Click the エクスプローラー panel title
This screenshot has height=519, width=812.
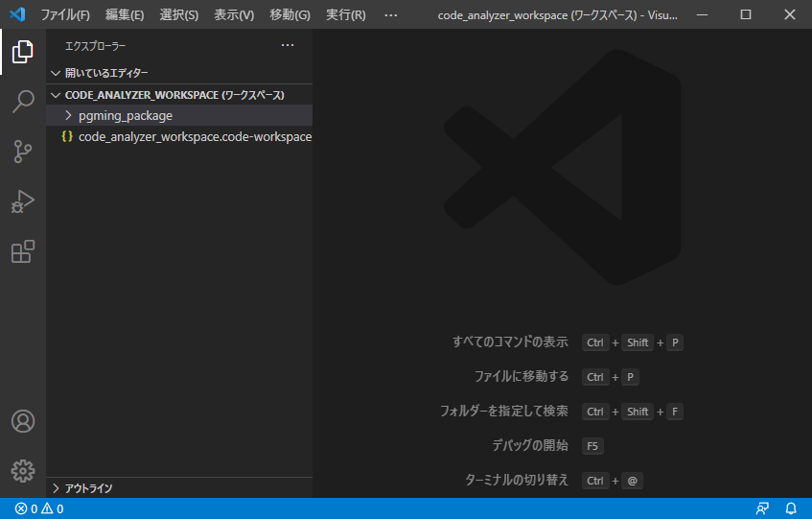[95, 46]
